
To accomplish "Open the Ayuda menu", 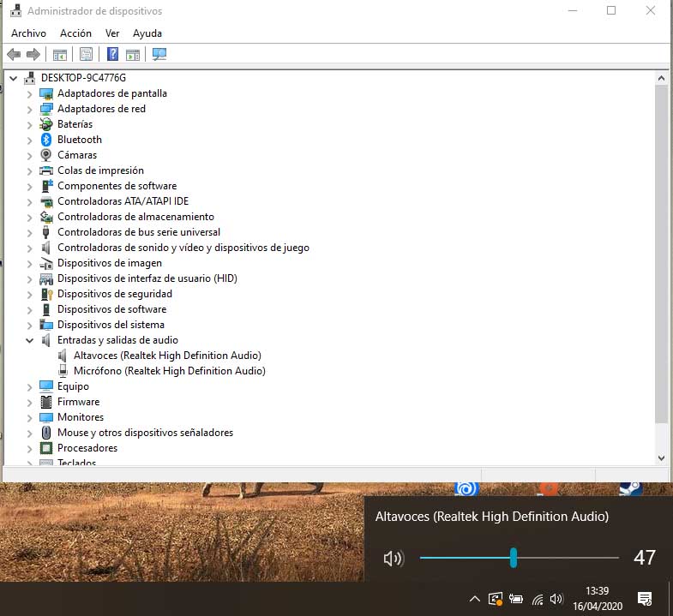I will [x=147, y=33].
